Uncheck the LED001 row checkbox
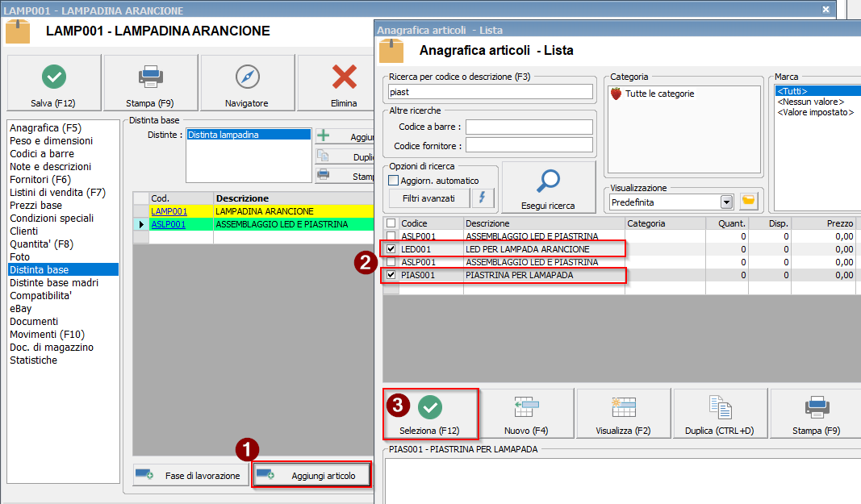Viewport: 861px width, 504px height. 391,249
